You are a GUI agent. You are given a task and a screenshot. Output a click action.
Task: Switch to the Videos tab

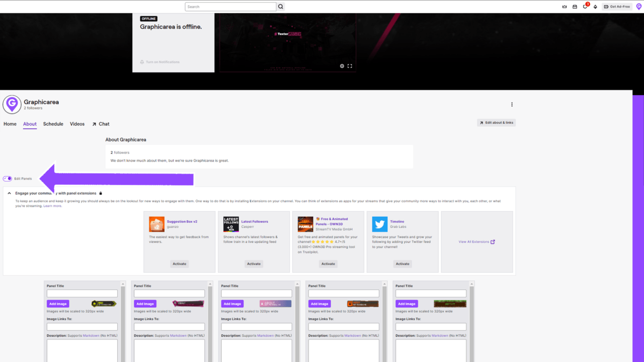(x=77, y=124)
